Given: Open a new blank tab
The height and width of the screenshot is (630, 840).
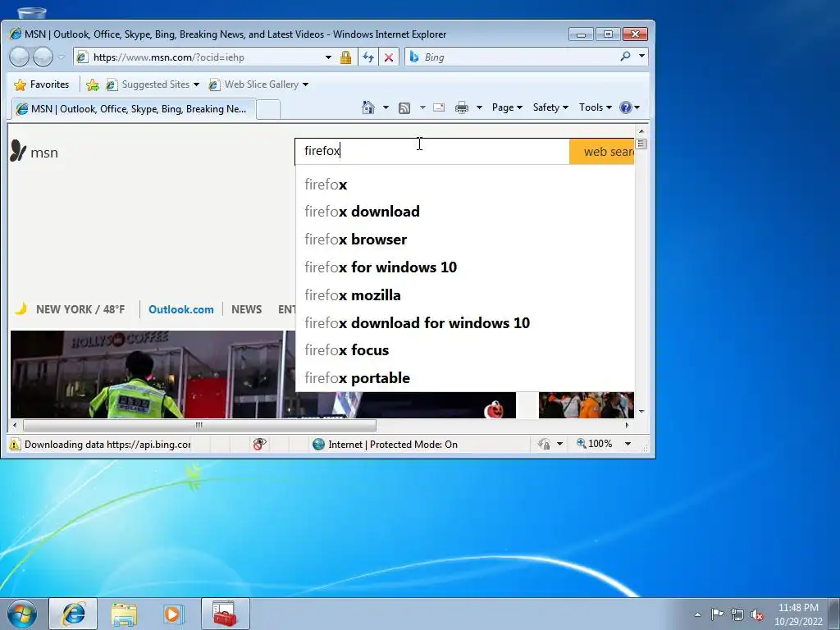Looking at the screenshot, I should [x=268, y=110].
